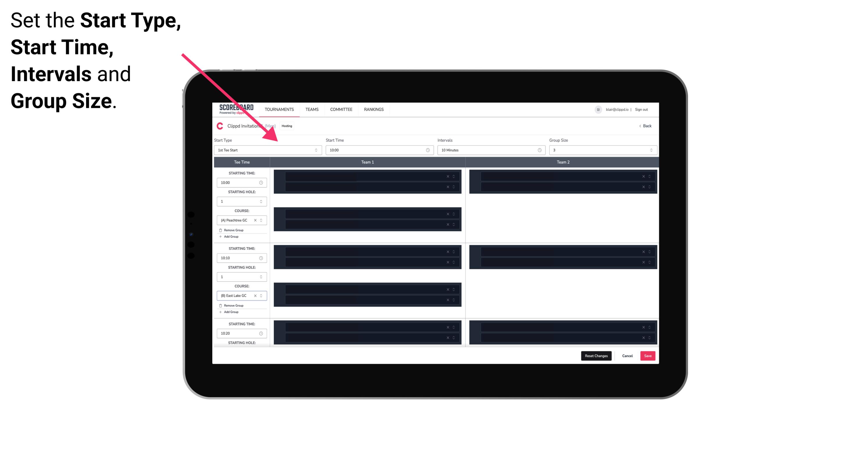Select the COMMITTEE menu tab
The image size is (868, 467).
pos(341,109)
